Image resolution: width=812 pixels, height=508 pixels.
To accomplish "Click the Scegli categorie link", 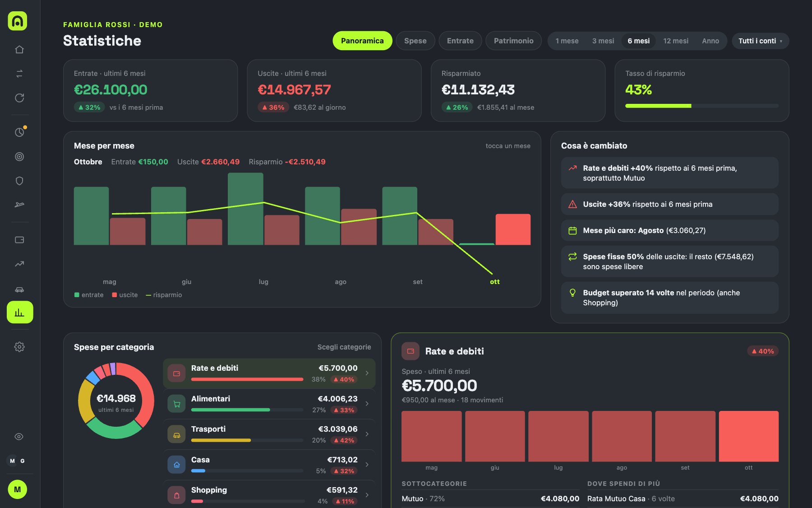I will (x=344, y=347).
